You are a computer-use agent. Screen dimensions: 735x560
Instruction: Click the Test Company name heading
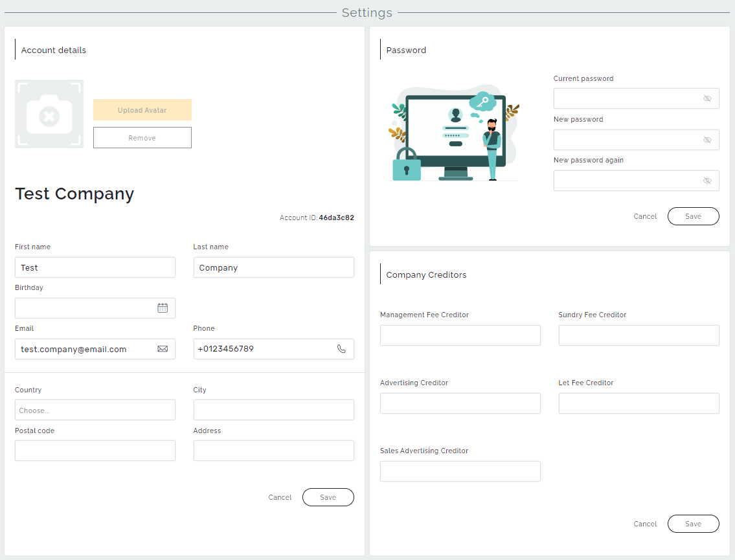[x=74, y=194]
